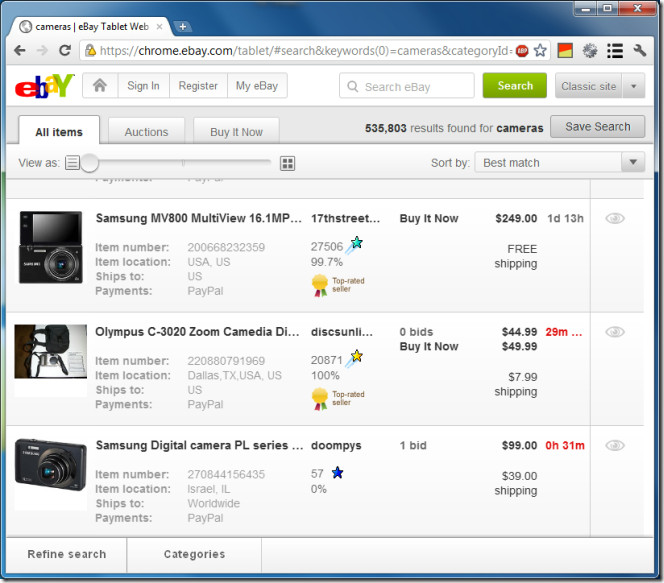Click seller name 17thstreet

click(x=346, y=218)
